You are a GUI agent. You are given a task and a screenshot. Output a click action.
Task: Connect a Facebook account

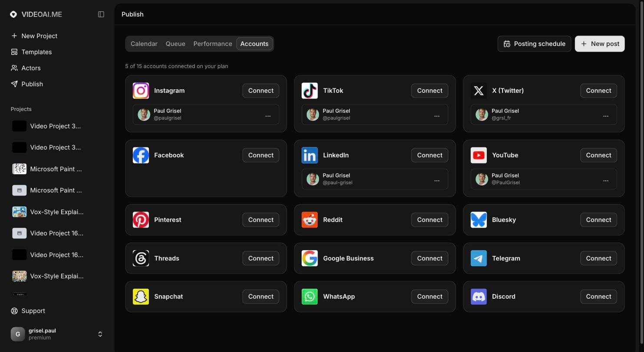261,155
